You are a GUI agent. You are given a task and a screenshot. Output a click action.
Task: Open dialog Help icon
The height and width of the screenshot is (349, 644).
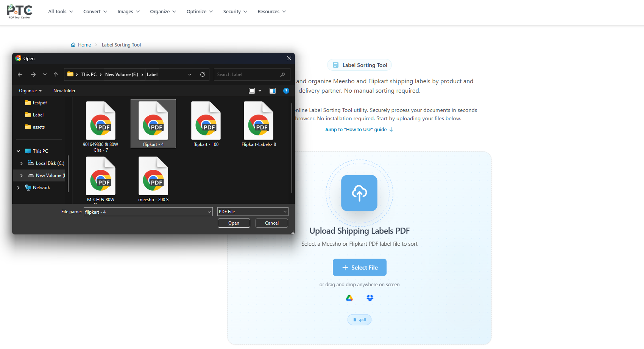click(286, 91)
